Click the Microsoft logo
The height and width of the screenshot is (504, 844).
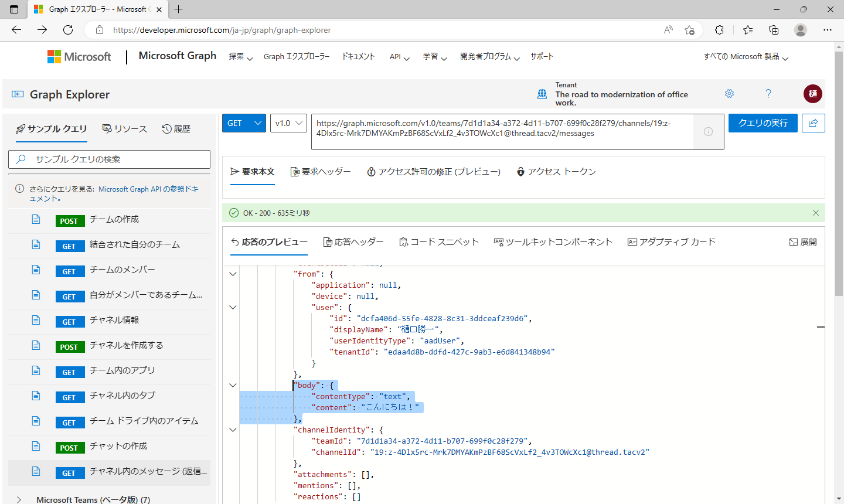click(x=79, y=57)
